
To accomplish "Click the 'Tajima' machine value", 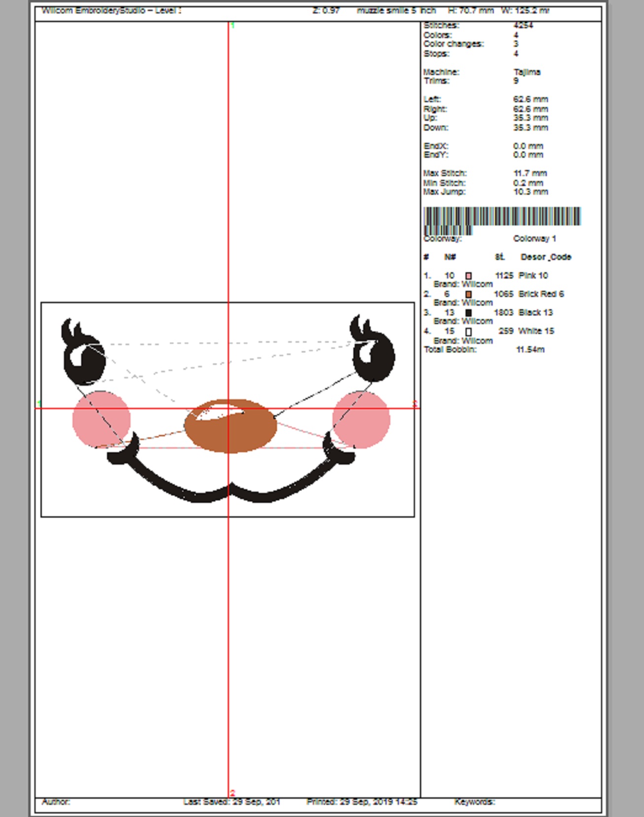I will point(527,72).
